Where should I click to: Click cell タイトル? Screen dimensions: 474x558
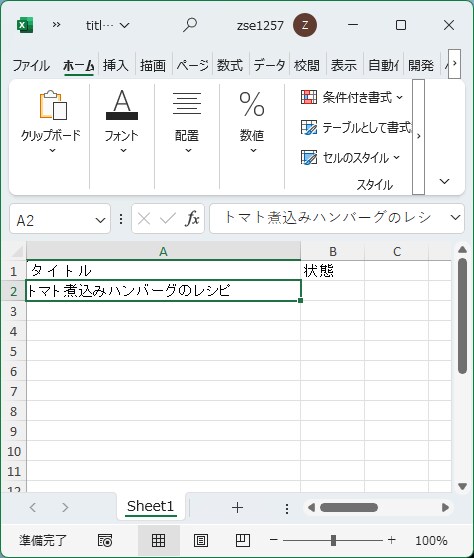[x=163, y=271]
